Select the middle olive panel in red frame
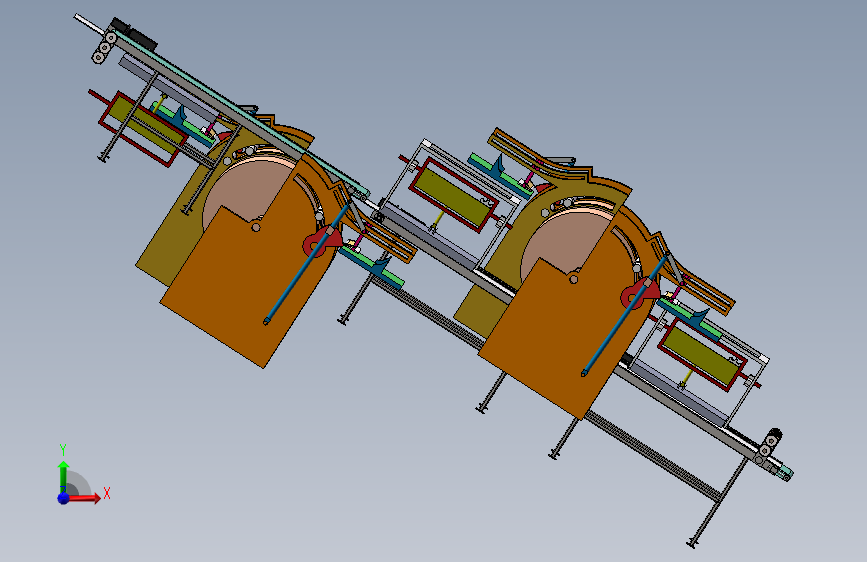The width and height of the screenshot is (867, 562). [454, 197]
